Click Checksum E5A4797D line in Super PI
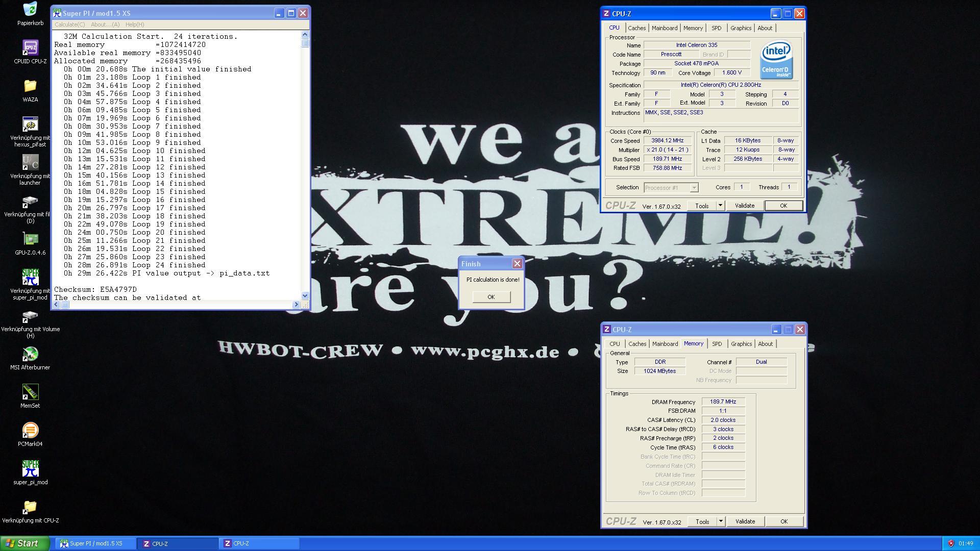980x551 pixels. pos(95,289)
